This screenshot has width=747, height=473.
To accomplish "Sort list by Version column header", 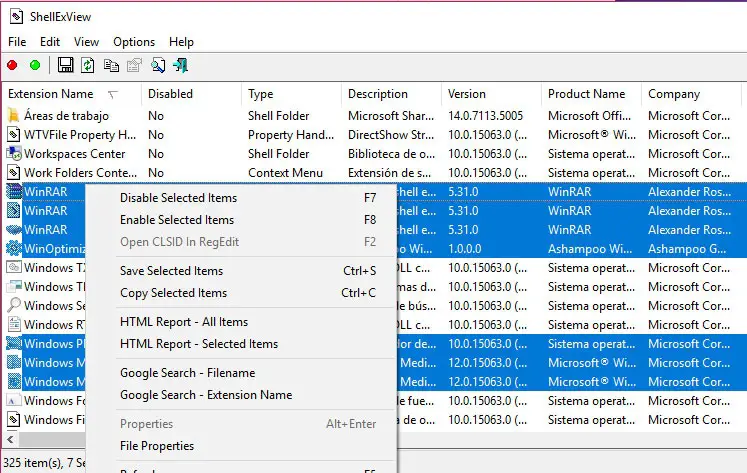I will coord(467,94).
